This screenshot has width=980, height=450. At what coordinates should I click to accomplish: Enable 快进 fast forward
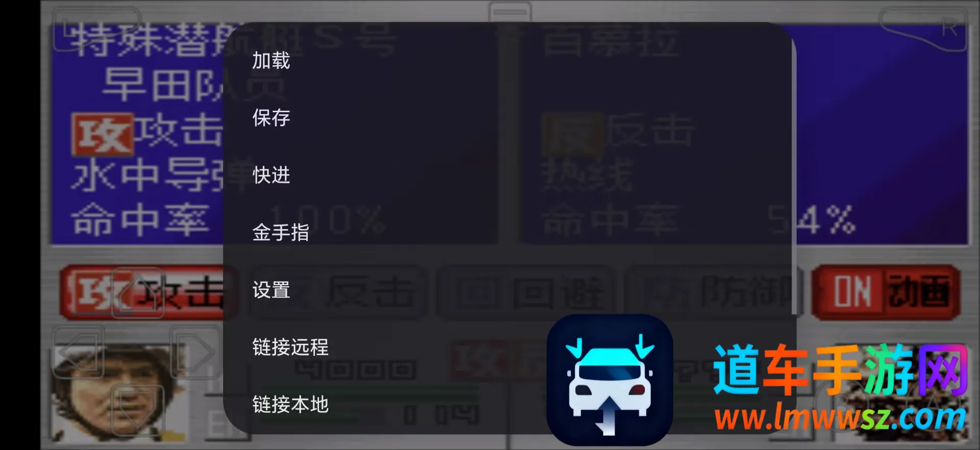point(271,175)
